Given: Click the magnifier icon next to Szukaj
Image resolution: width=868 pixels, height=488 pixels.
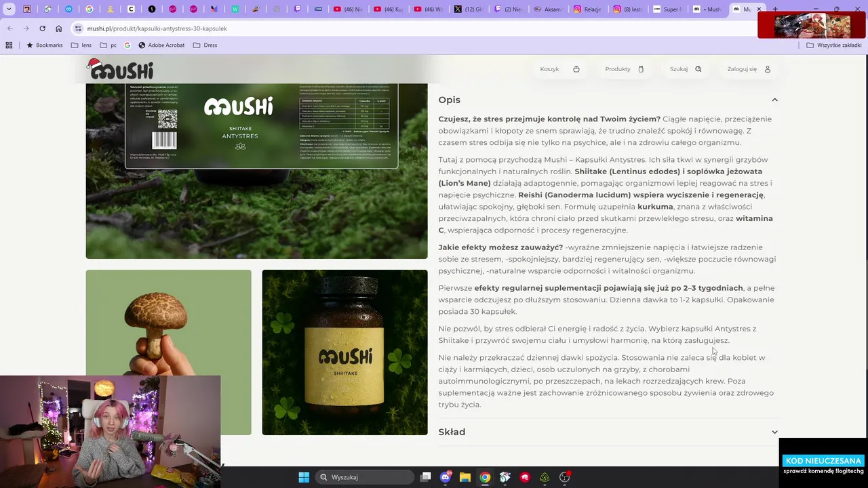Looking at the screenshot, I should click(x=698, y=69).
